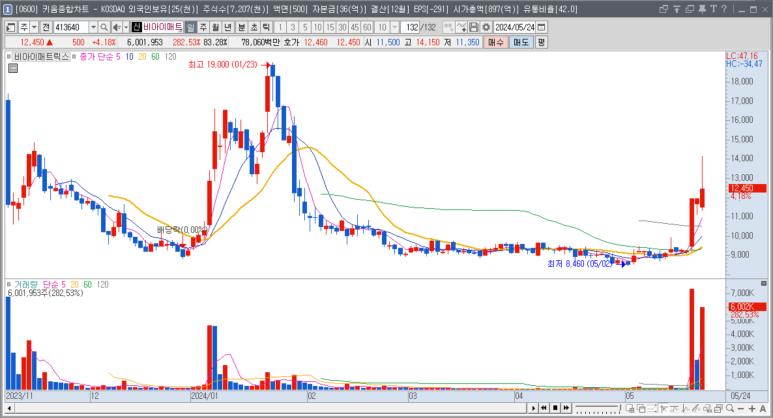Click the 1 screen number badge in title bar
The image size is (773, 418).
tap(7, 9)
